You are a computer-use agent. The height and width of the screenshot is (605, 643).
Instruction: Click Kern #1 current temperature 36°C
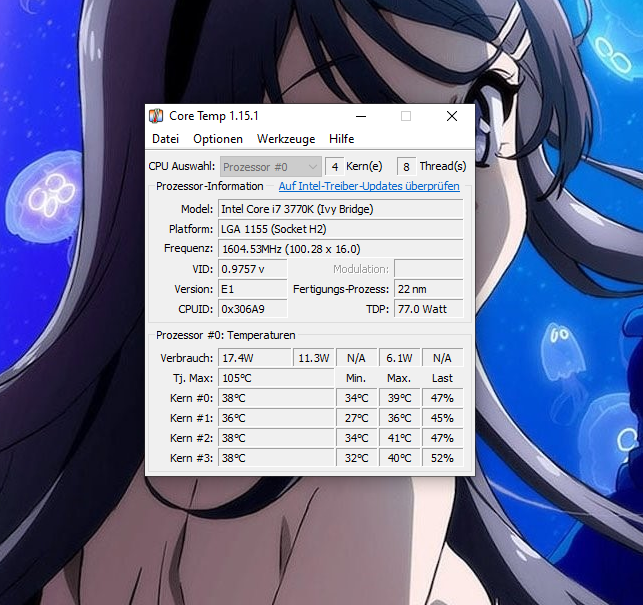(276, 418)
